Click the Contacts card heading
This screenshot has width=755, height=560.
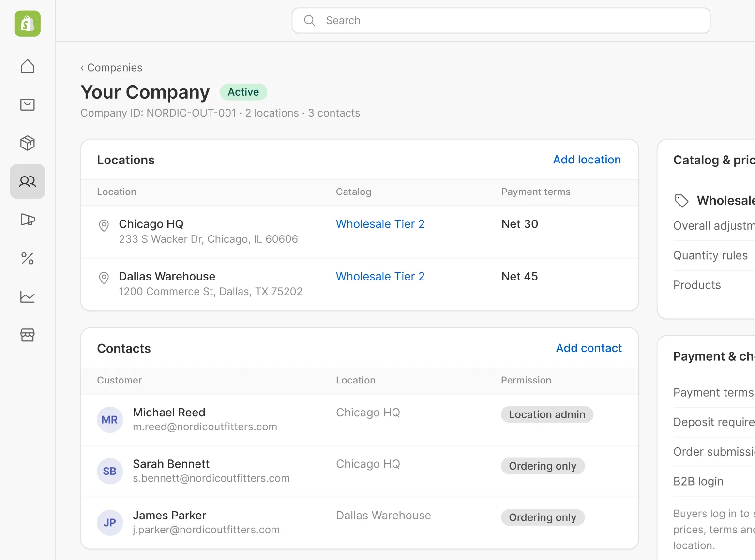point(124,349)
